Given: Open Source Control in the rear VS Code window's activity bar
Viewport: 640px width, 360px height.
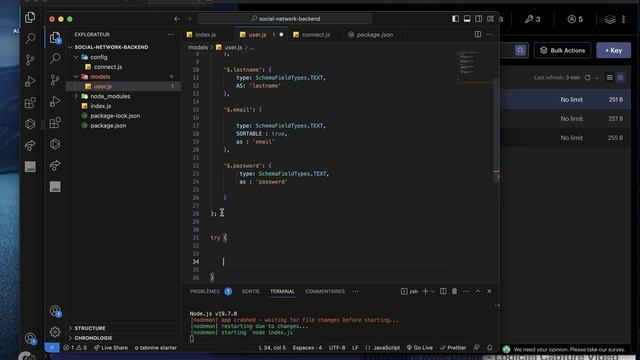Looking at the screenshot, I should point(30,60).
